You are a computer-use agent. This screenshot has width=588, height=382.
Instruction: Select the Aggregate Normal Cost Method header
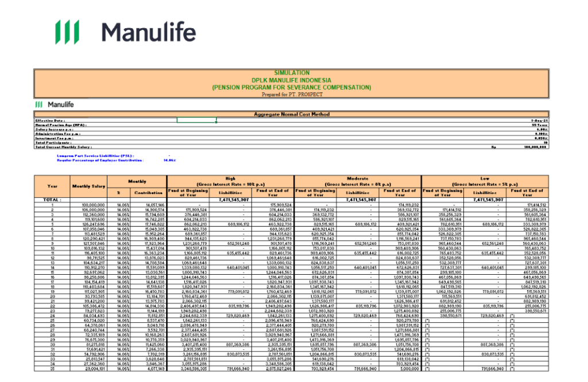pyautogui.click(x=292, y=114)
